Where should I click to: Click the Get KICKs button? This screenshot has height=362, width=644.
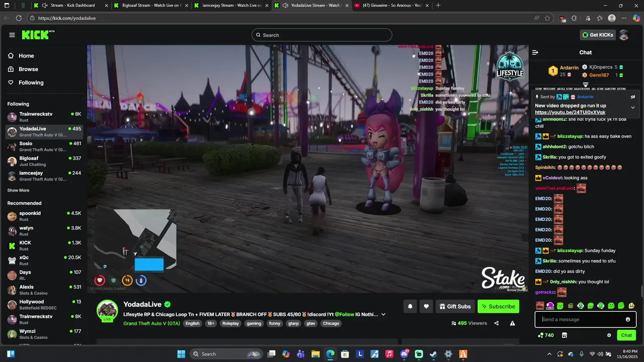(x=598, y=35)
